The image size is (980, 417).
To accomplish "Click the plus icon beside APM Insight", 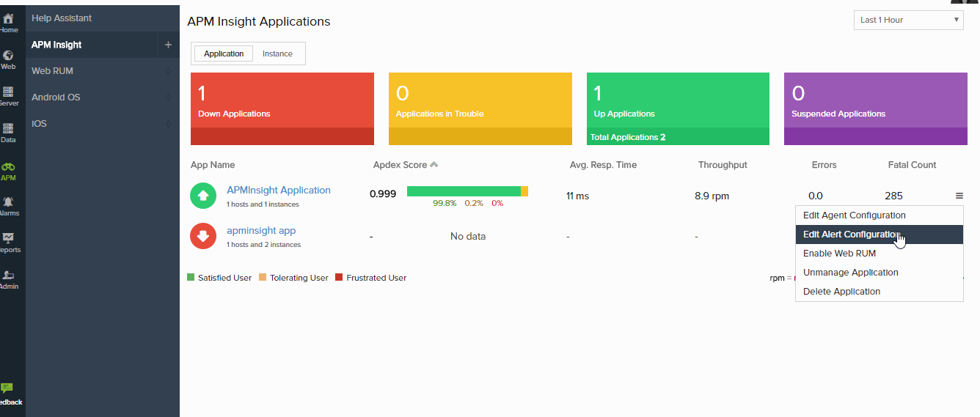I will tap(168, 45).
